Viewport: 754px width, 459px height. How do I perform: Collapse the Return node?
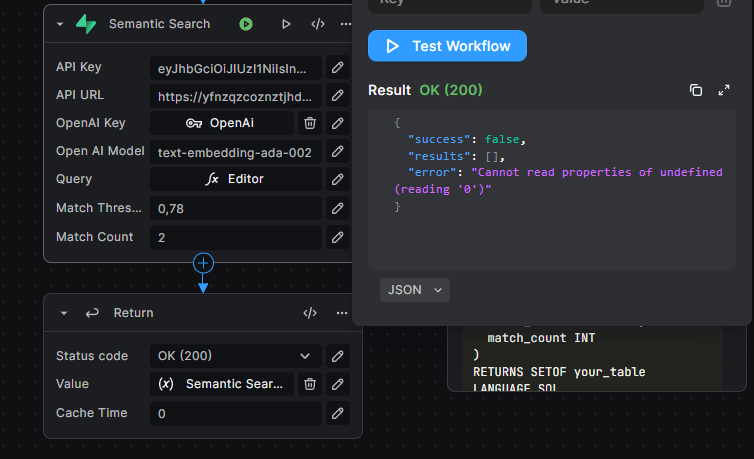click(x=65, y=313)
